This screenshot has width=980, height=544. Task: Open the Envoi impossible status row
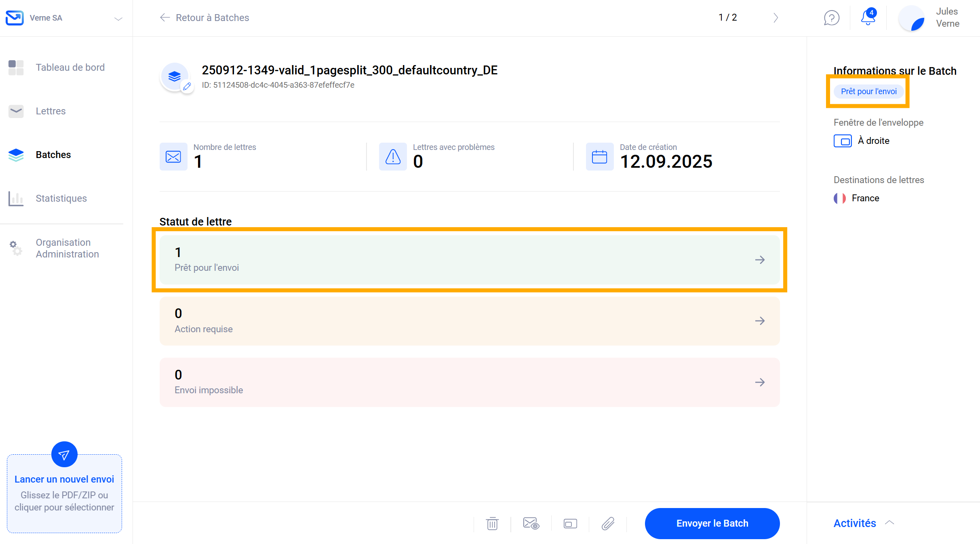coord(469,382)
